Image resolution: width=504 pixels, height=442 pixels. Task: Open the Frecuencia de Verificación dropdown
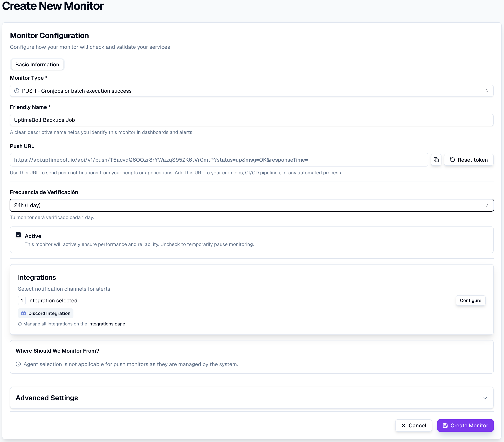click(x=251, y=205)
